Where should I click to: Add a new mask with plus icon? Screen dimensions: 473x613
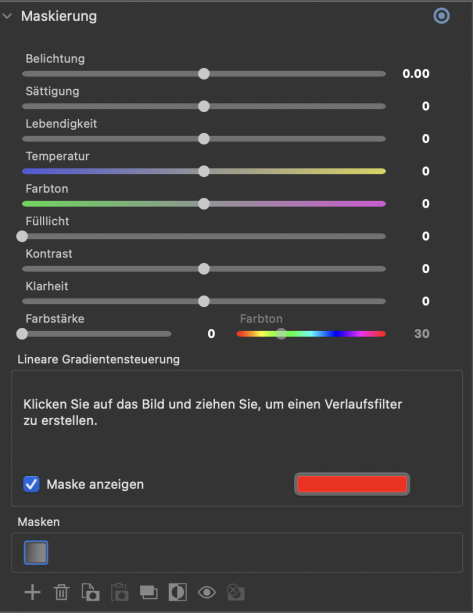tap(32, 592)
